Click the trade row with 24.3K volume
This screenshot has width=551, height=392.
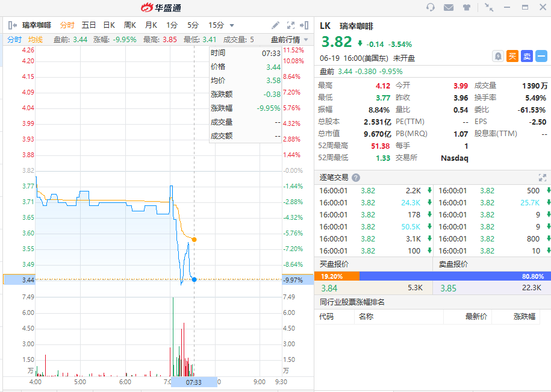(373, 203)
